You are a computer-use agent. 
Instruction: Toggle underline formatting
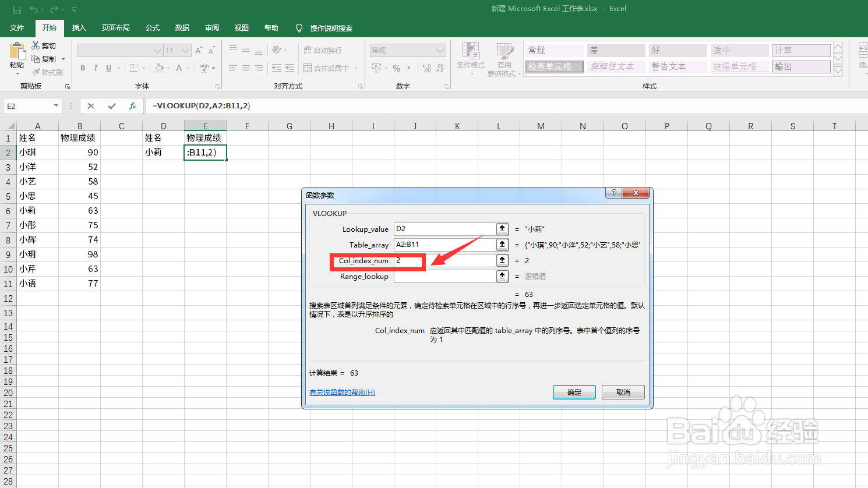(109, 68)
